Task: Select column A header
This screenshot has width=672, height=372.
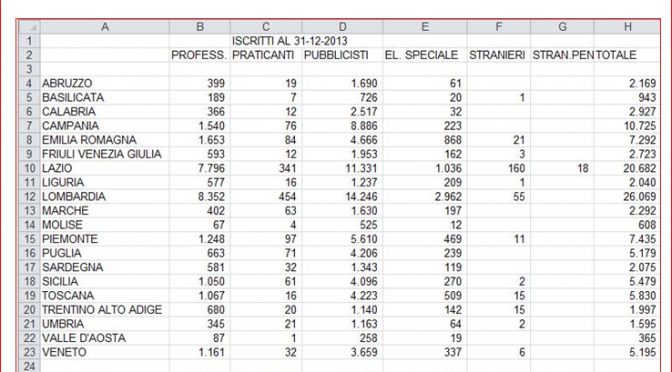Action: click(x=105, y=27)
